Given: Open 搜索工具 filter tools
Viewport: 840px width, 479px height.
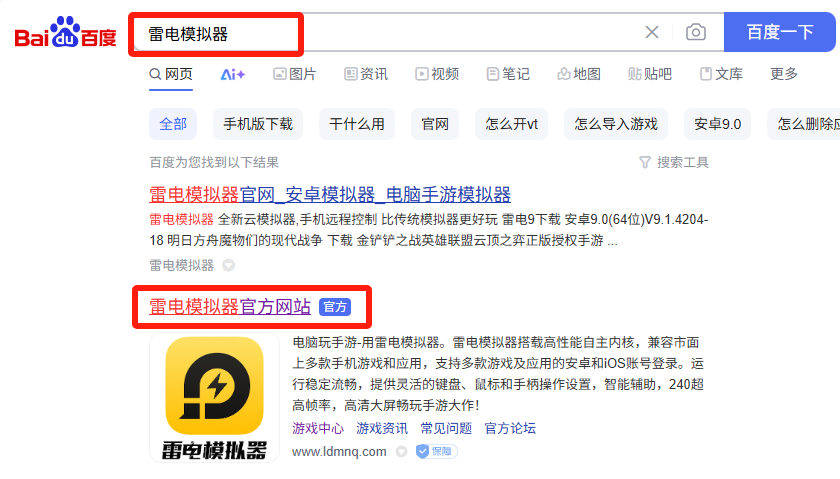Looking at the screenshot, I should [x=674, y=162].
